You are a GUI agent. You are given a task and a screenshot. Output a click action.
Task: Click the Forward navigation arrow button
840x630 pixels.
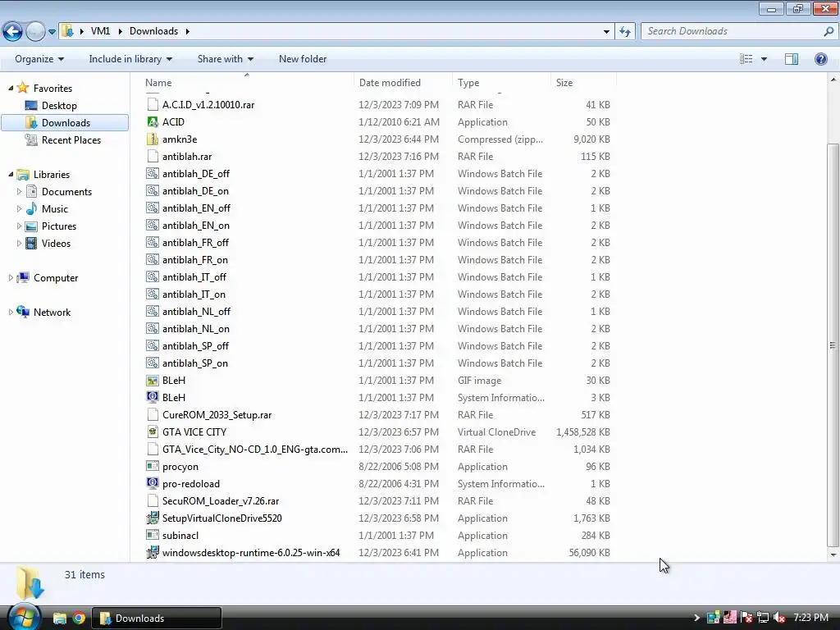[x=35, y=32]
